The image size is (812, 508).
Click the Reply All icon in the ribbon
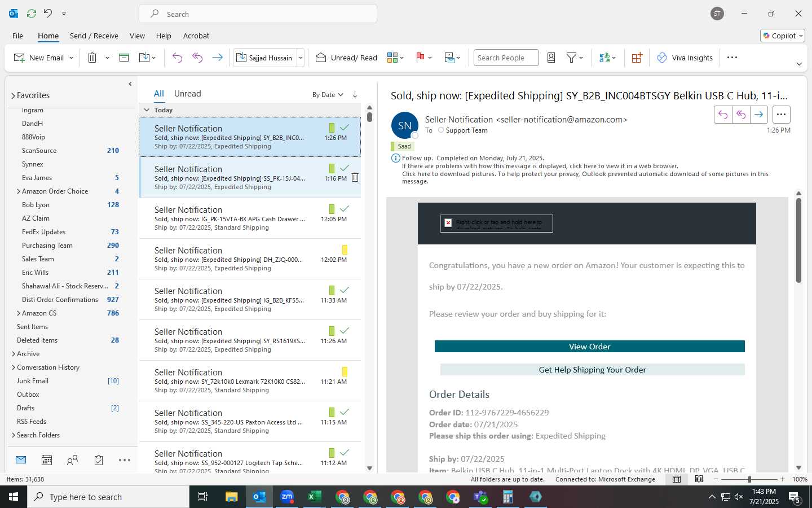tap(197, 58)
